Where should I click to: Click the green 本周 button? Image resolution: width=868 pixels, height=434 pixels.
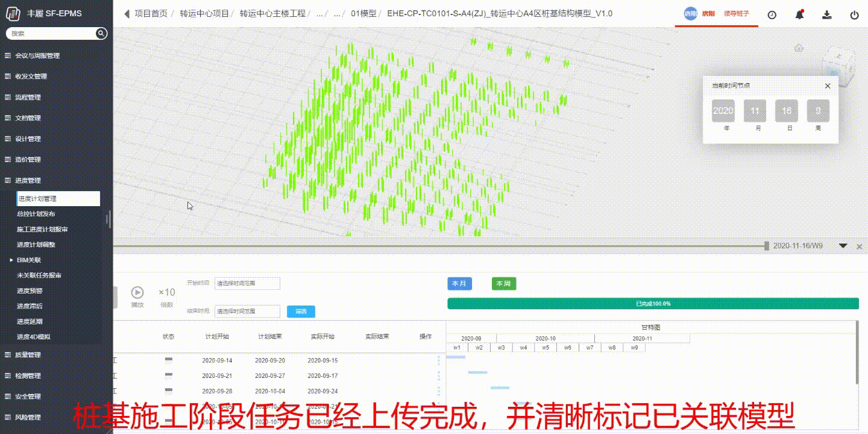click(x=503, y=283)
